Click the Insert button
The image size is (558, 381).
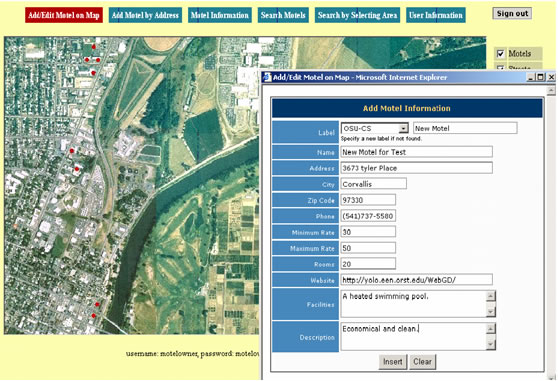point(393,362)
